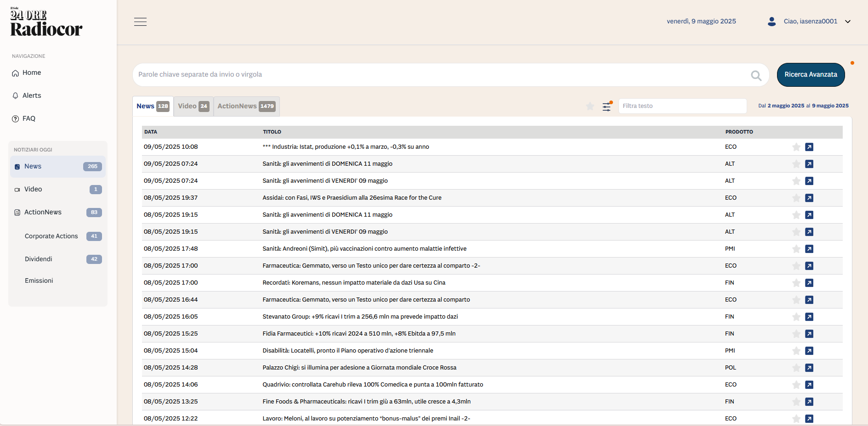Open Emissioni section

tap(39, 280)
